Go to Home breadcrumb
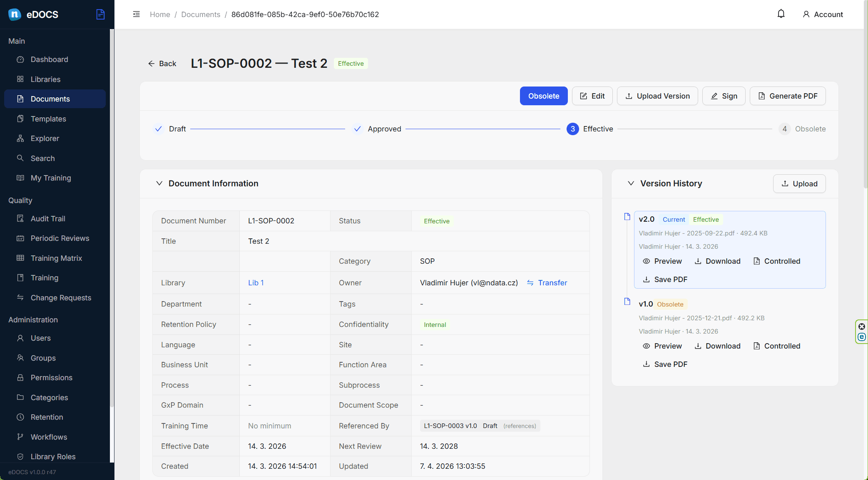Image resolution: width=868 pixels, height=480 pixels. pyautogui.click(x=160, y=14)
